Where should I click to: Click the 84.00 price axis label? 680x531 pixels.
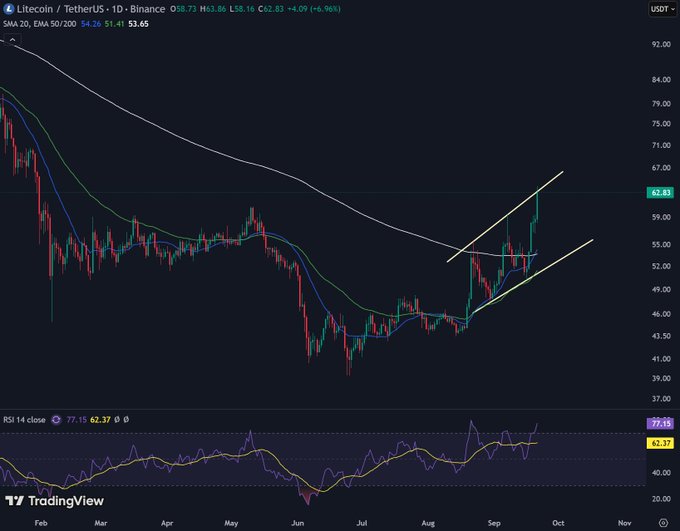pyautogui.click(x=661, y=80)
